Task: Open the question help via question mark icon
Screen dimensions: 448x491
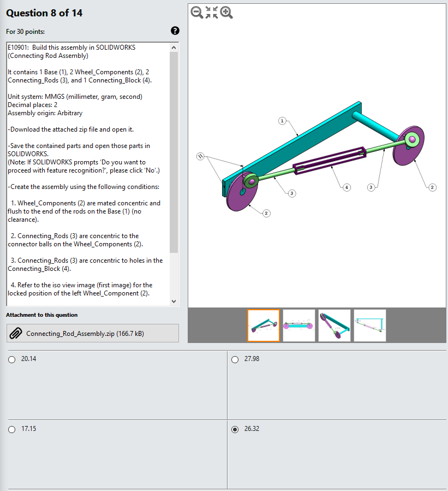Action: (175, 31)
